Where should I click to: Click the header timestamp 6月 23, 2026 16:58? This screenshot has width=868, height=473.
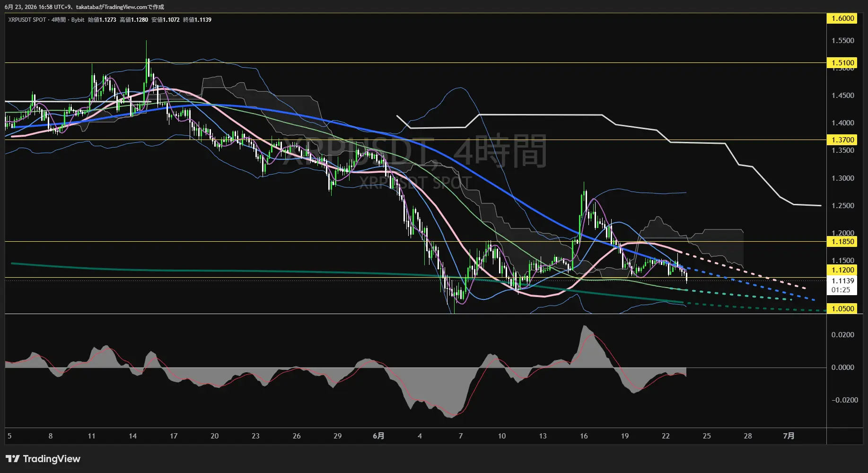(x=28, y=7)
